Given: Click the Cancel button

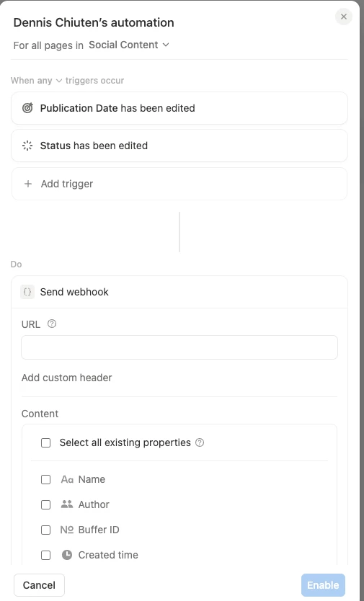Looking at the screenshot, I should (39, 585).
